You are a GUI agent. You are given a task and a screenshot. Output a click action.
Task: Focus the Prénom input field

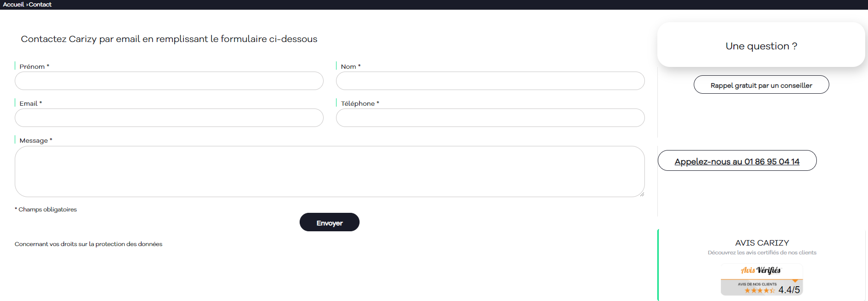click(x=169, y=81)
